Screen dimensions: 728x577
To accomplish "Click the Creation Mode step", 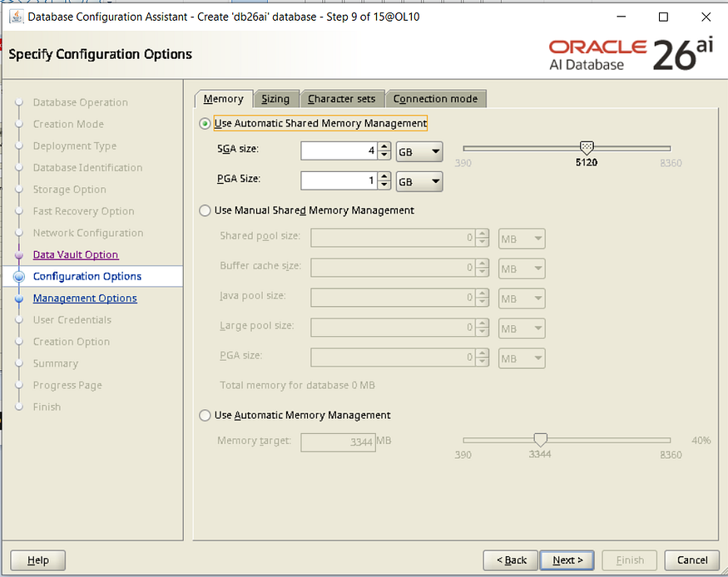I will click(68, 125).
